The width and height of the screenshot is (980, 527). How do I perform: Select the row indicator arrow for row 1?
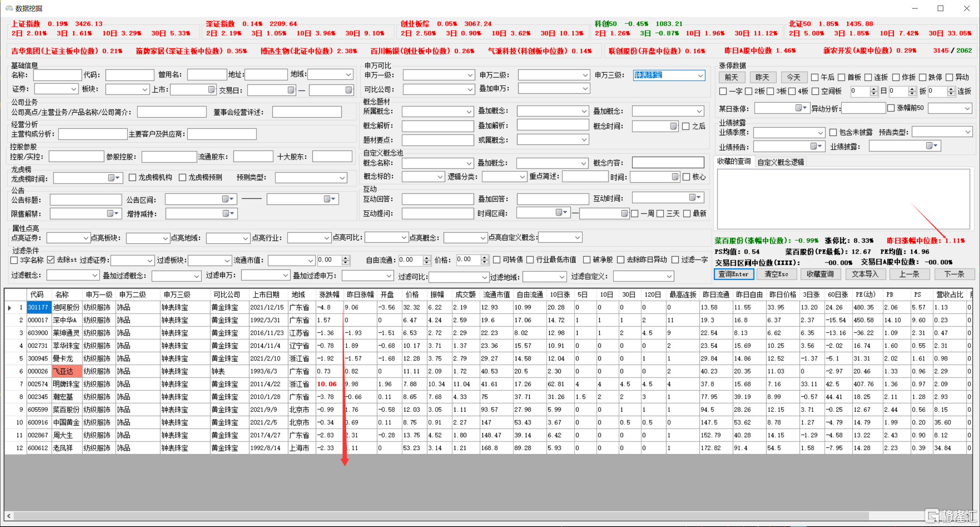click(10, 308)
